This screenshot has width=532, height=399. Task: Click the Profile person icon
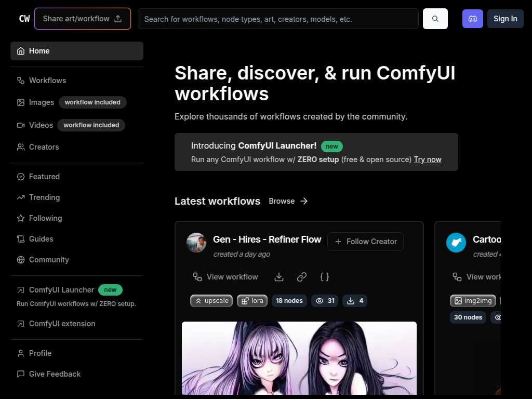click(21, 353)
